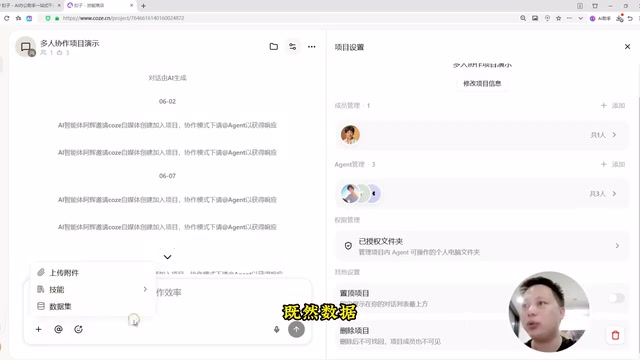640x360 pixels.
Task: Select 技能 menu item
Action: click(93, 289)
